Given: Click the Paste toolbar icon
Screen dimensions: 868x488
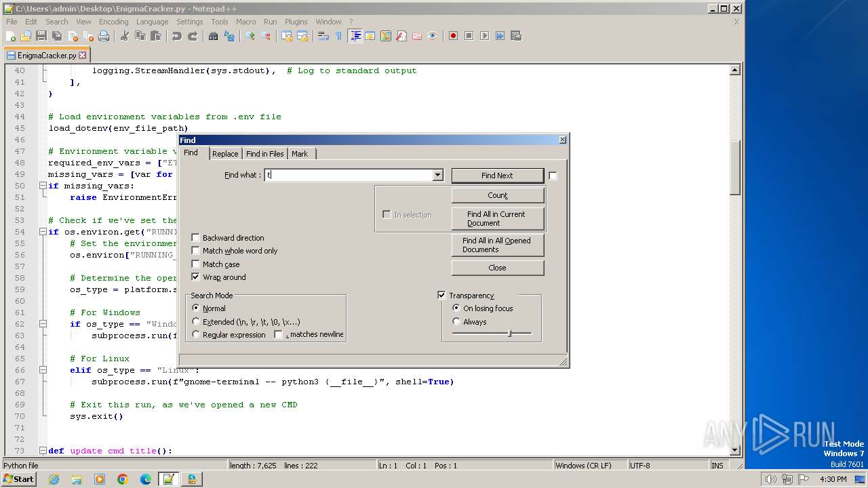Looking at the screenshot, I should 156,36.
